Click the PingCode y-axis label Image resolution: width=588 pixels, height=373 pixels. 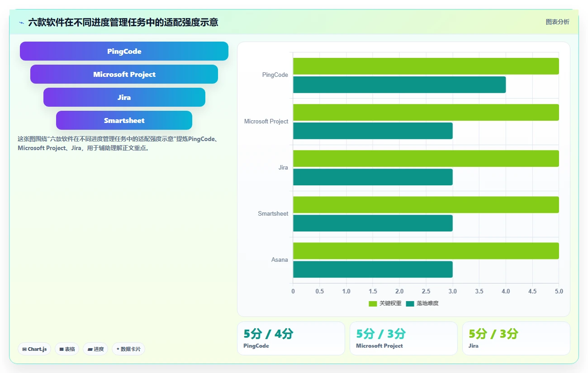pos(275,75)
